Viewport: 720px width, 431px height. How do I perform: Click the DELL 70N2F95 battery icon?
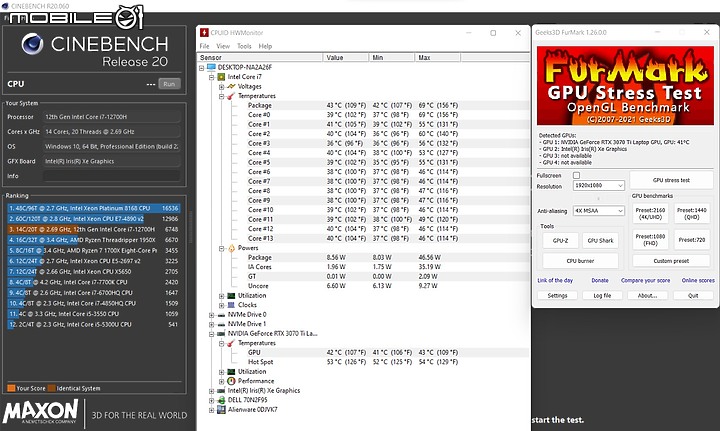pos(221,400)
